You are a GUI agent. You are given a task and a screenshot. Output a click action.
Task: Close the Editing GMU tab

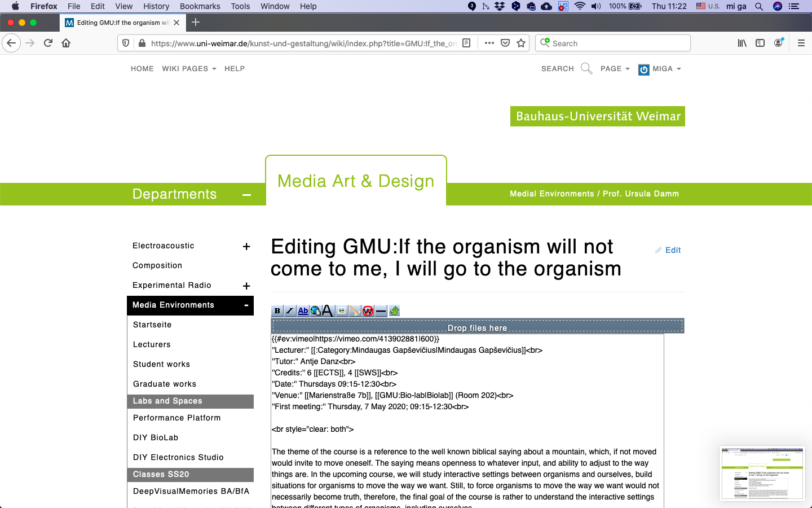tap(176, 23)
